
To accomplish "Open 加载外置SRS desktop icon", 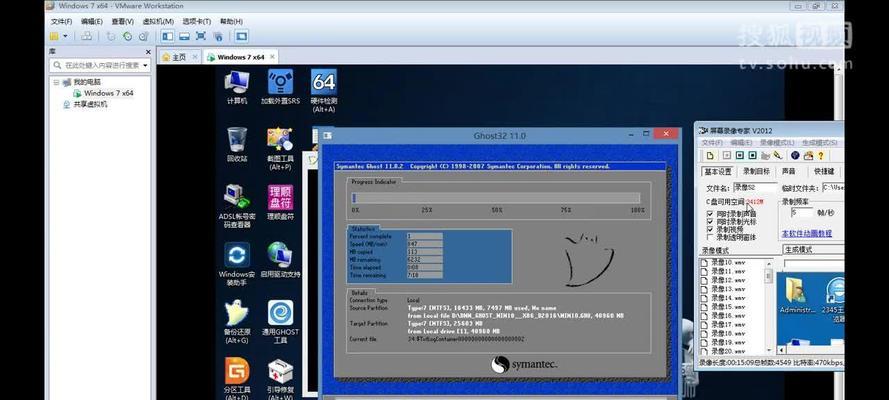I will click(280, 87).
